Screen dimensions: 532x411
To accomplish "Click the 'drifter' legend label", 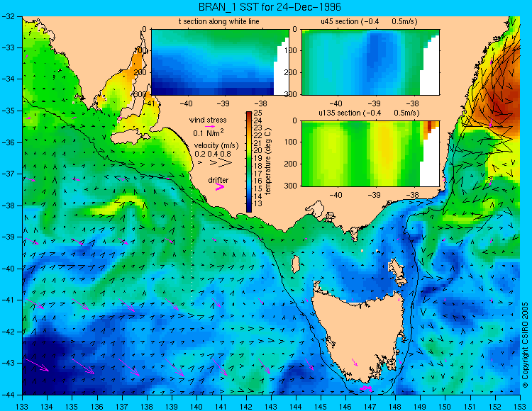I will tap(218, 180).
